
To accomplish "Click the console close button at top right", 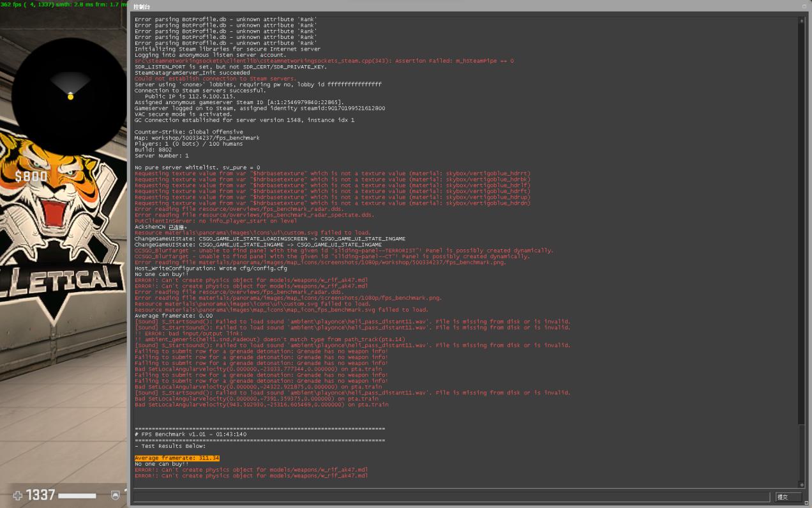I will (x=804, y=6).
